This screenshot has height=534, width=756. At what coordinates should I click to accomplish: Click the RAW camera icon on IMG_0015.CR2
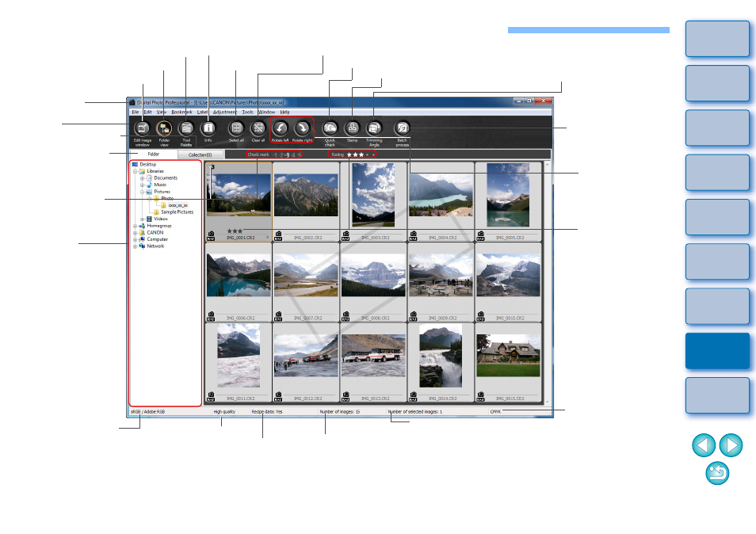pos(481,397)
